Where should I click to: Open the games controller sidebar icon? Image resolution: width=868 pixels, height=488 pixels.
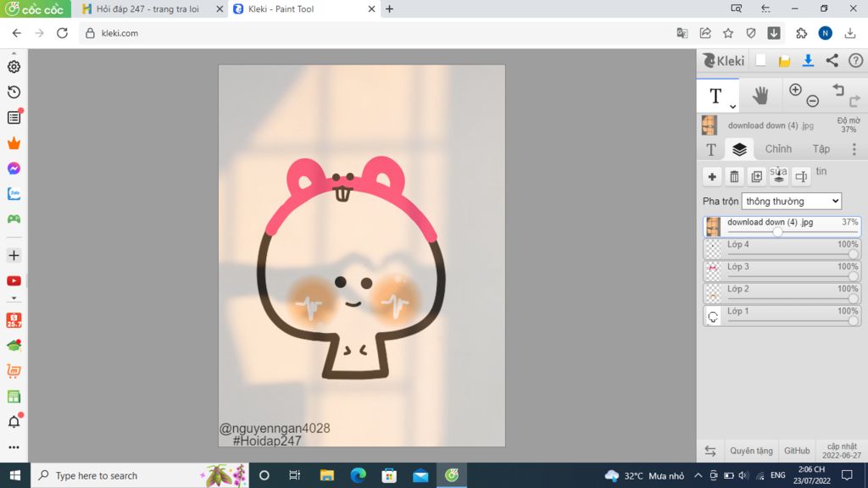(14, 219)
